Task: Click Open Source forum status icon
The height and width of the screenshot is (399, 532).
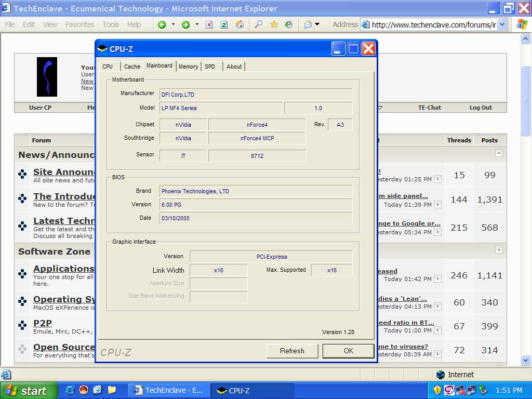Action: click(22, 349)
